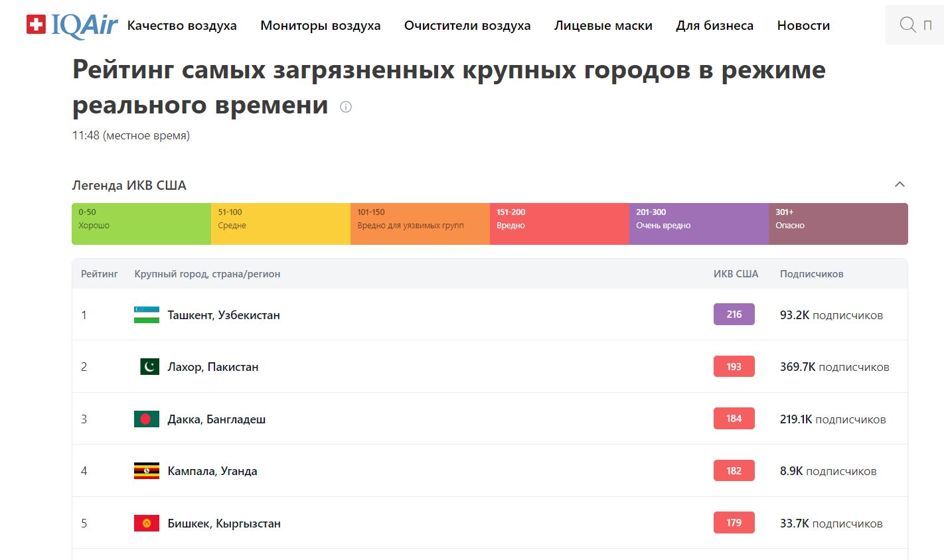The image size is (944, 560).
Task: Open Кампала, Уганда city link
Action: click(212, 471)
